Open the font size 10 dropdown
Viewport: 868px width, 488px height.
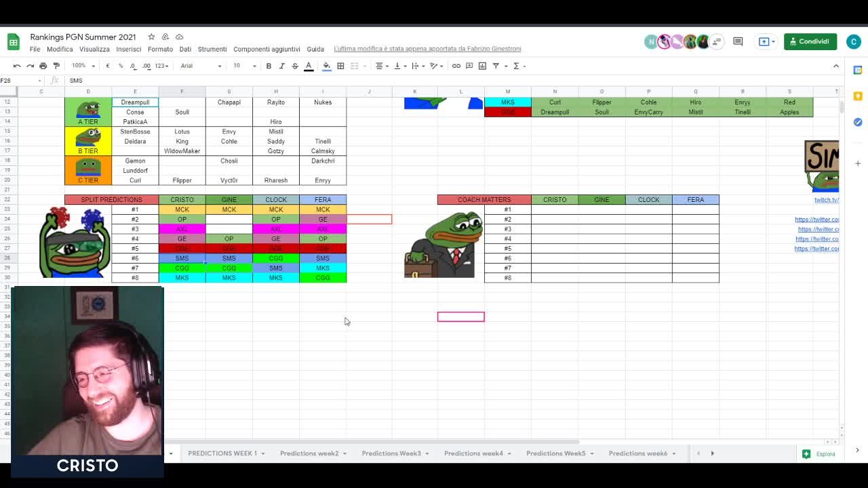tap(245, 66)
